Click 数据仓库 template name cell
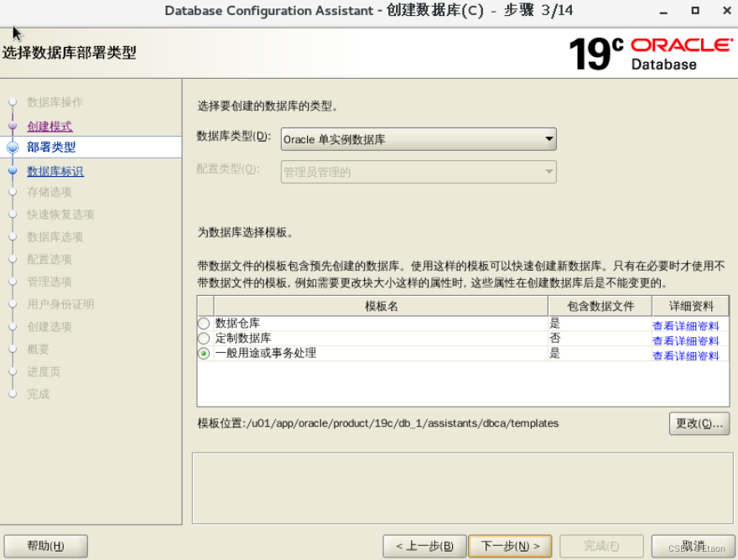The height and width of the screenshot is (560, 738). pos(381,324)
